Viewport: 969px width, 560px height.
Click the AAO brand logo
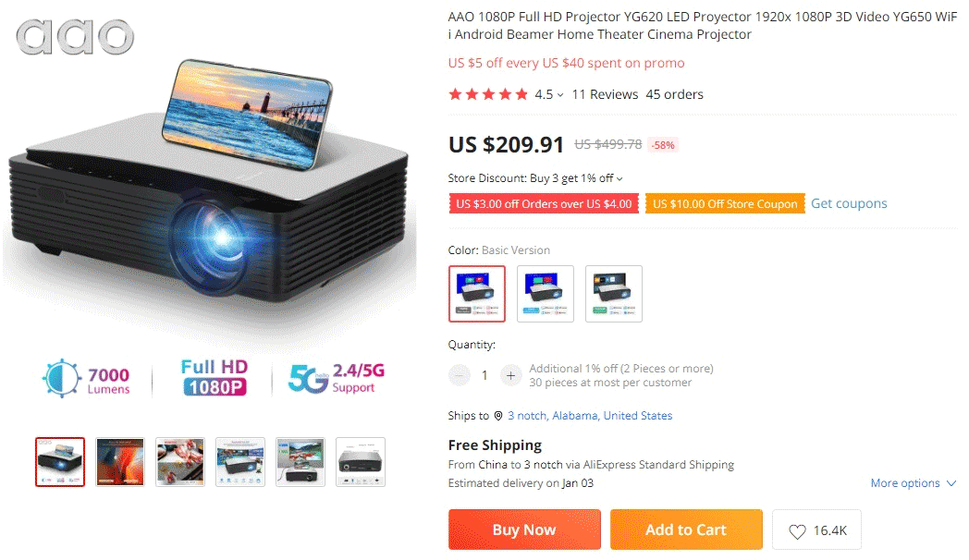(75, 36)
